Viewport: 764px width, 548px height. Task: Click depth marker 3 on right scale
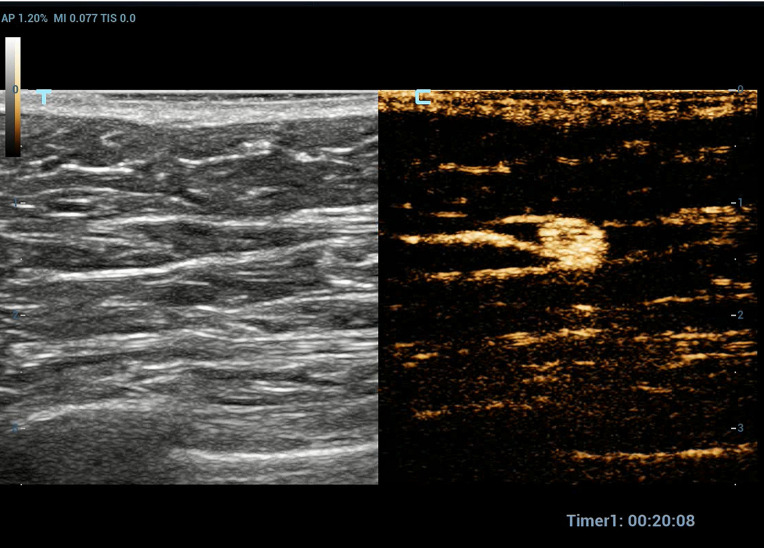[739, 428]
